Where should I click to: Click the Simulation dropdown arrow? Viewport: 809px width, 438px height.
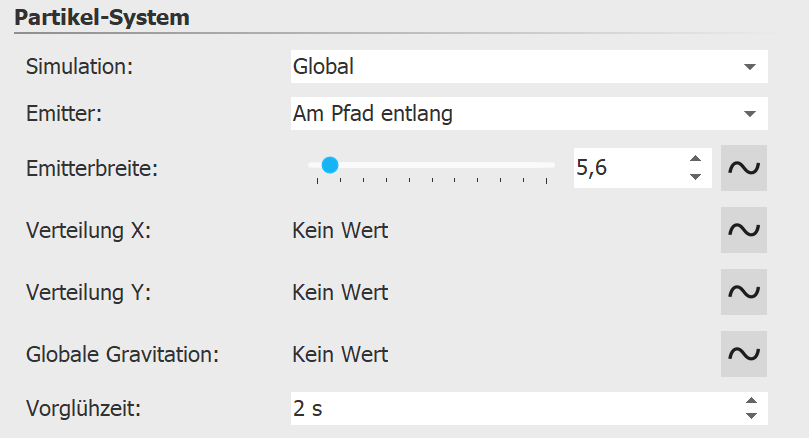[x=749, y=67]
